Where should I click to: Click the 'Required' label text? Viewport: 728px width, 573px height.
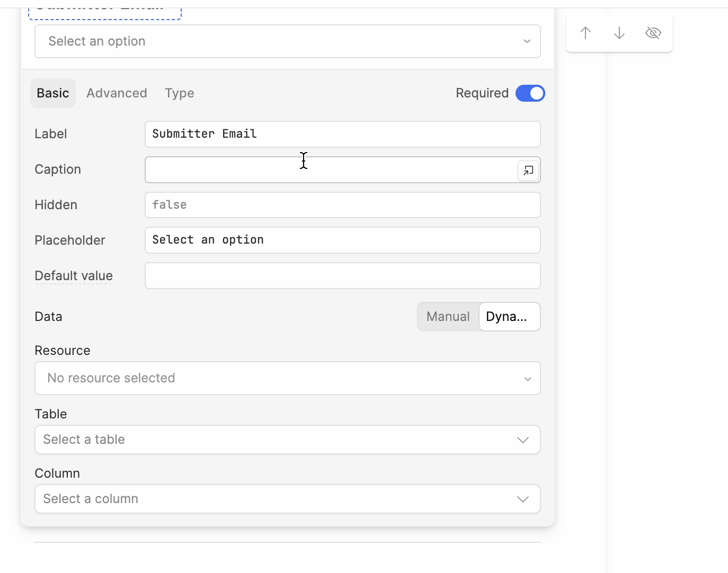482,93
